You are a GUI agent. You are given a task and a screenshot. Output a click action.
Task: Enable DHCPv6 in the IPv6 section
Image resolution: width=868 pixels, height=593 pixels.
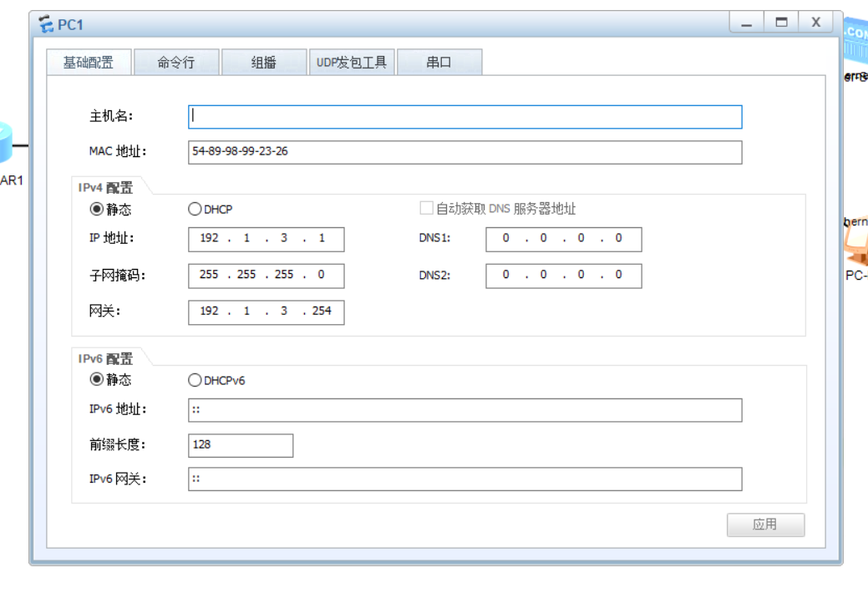tap(195, 380)
